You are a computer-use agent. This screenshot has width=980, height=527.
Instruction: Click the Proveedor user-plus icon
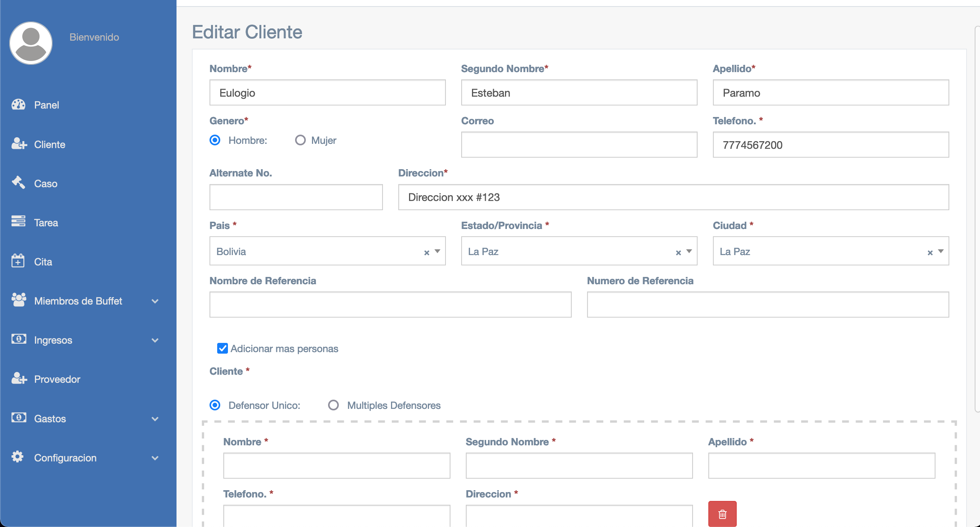19,378
